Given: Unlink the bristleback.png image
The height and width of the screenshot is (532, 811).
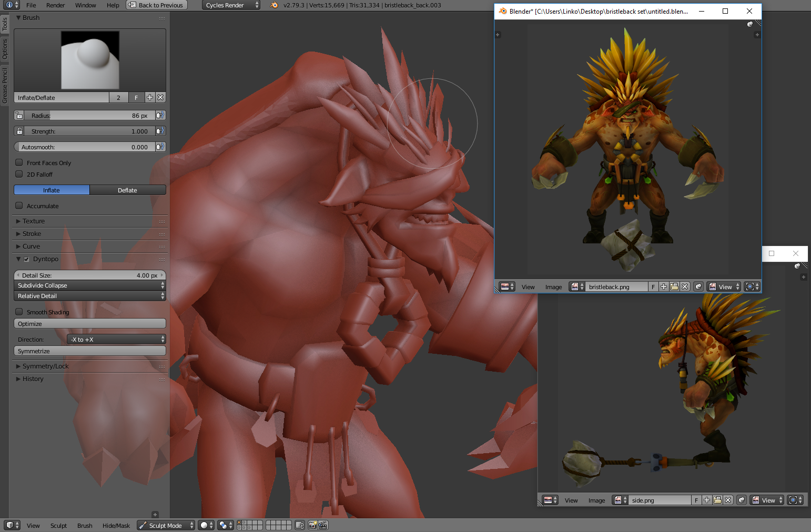Looking at the screenshot, I should point(685,287).
